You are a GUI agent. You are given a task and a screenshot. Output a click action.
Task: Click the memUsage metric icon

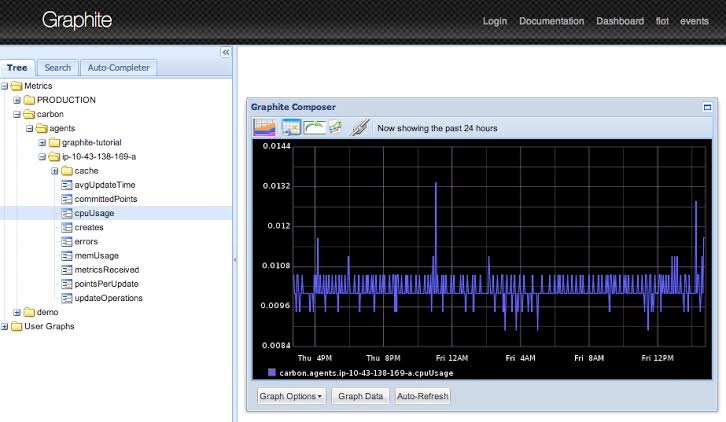click(x=67, y=256)
